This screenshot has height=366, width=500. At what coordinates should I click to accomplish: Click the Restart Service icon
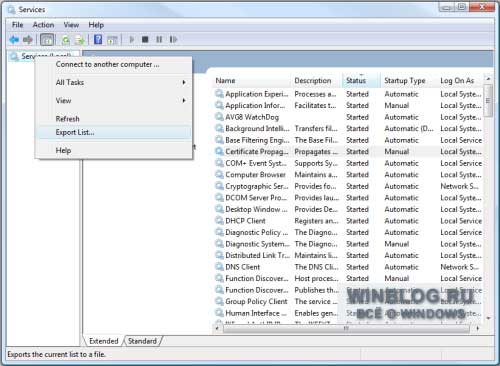pyautogui.click(x=173, y=40)
